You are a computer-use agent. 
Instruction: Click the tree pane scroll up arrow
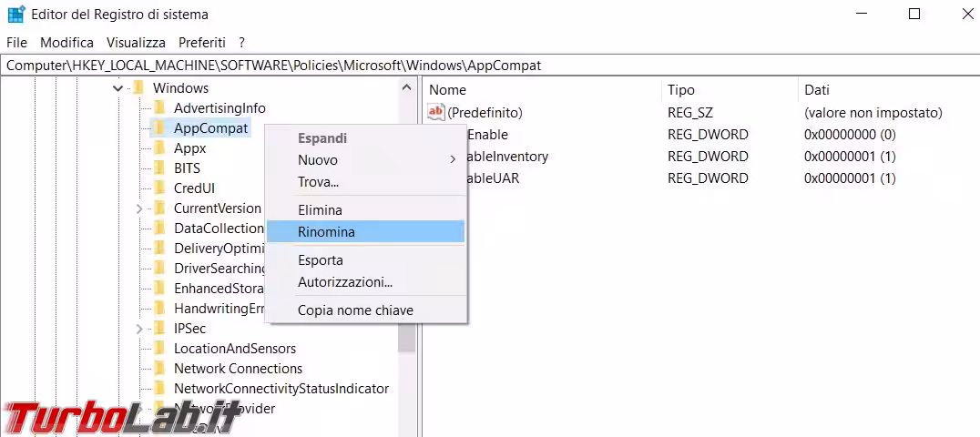tap(406, 87)
